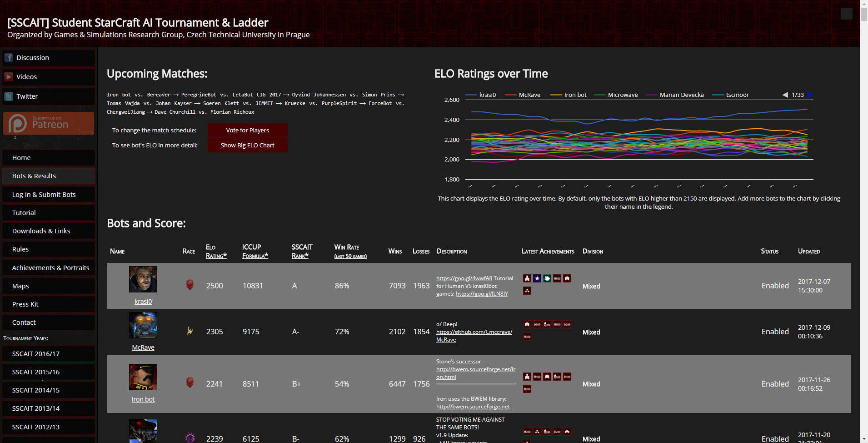Screen dimensions: 868x443
Task: Sort table by Race column header
Action: (189, 252)
